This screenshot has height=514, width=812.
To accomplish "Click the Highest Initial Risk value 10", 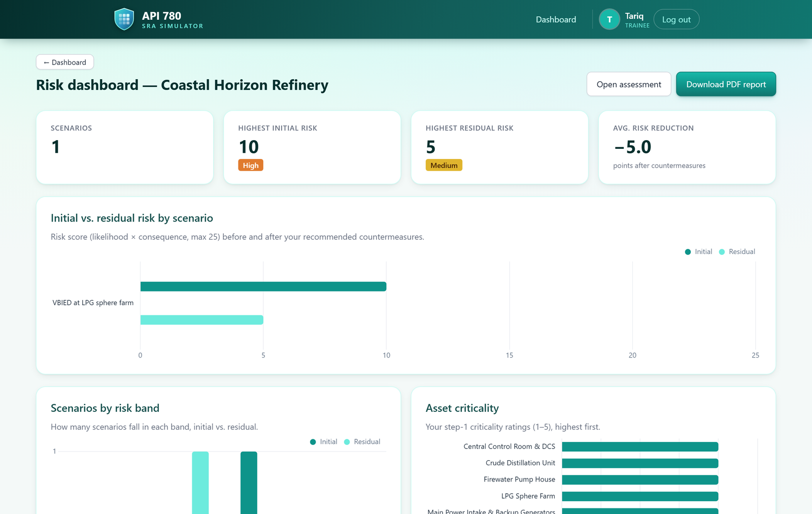I will (249, 147).
